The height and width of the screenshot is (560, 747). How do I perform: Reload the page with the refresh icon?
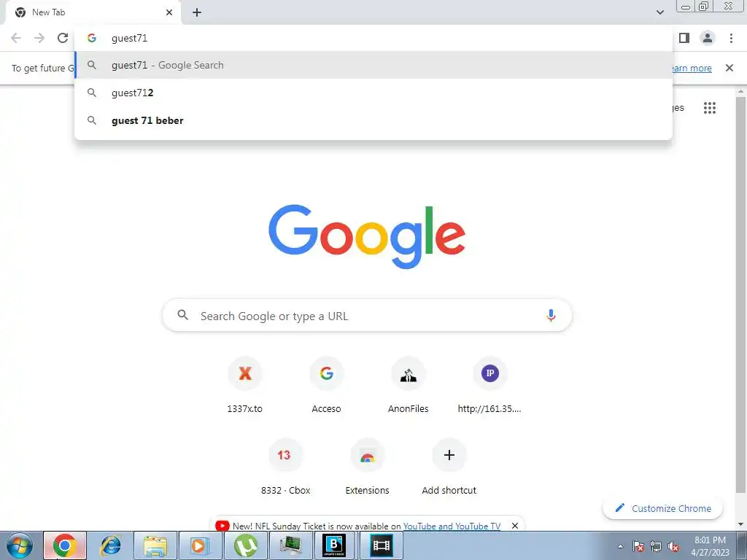tap(63, 38)
